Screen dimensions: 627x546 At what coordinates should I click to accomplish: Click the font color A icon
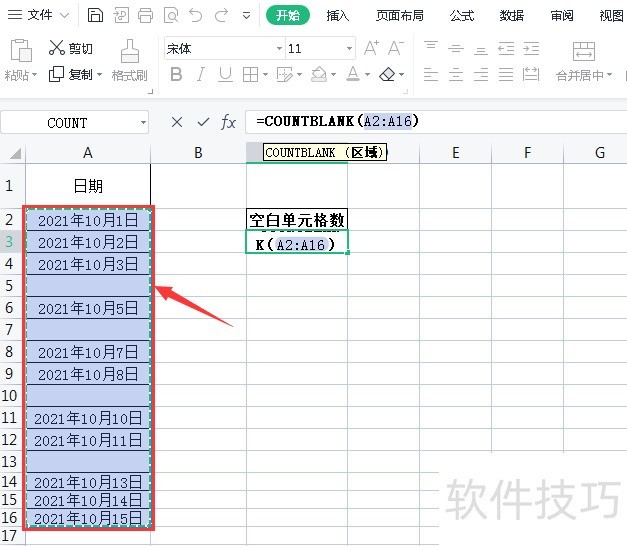[353, 74]
